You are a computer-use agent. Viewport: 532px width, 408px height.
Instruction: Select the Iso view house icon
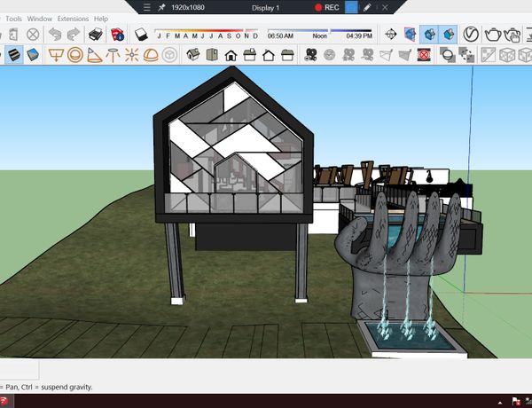(192, 55)
